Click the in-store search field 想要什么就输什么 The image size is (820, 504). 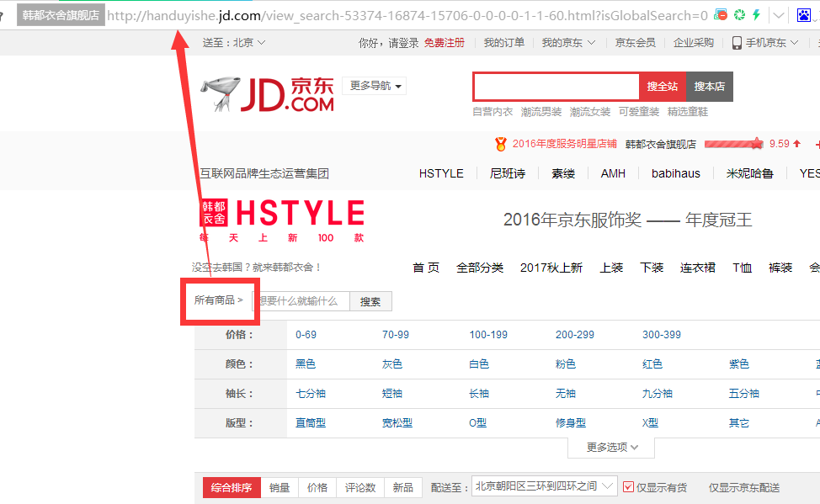301,301
